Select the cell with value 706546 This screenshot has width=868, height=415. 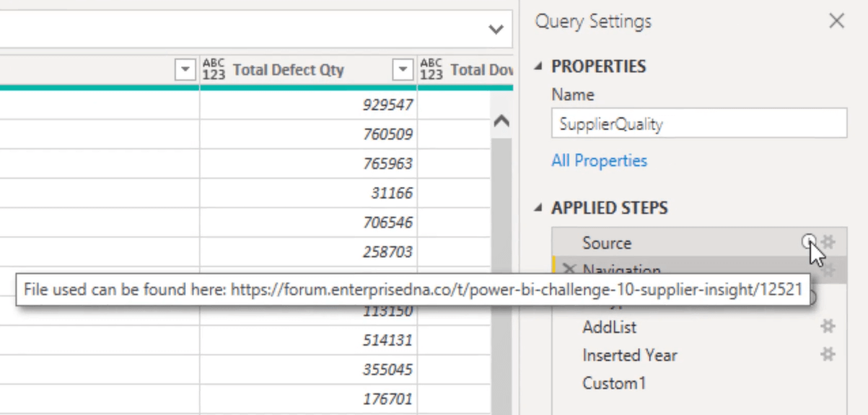coord(308,223)
